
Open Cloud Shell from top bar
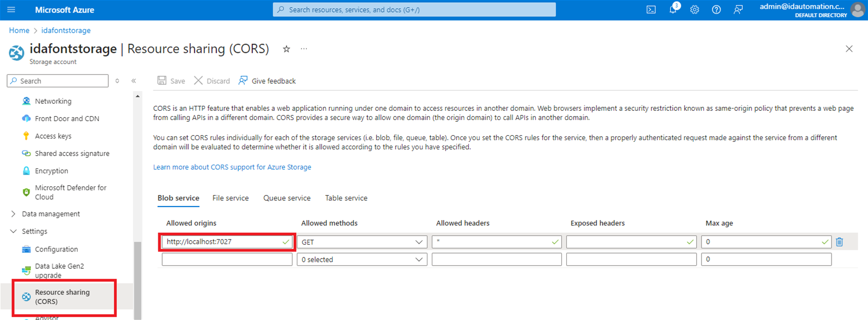(x=651, y=10)
